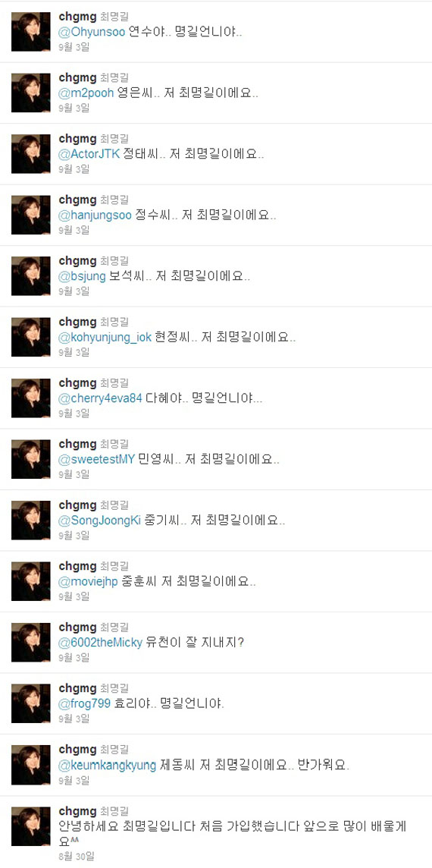Follow the @moviejhp mention link

[89, 581]
